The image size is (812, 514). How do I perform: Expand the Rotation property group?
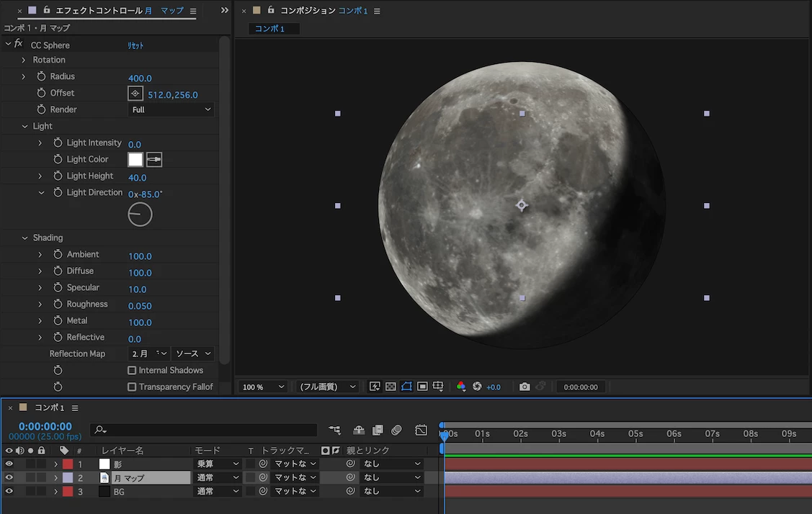click(x=24, y=60)
